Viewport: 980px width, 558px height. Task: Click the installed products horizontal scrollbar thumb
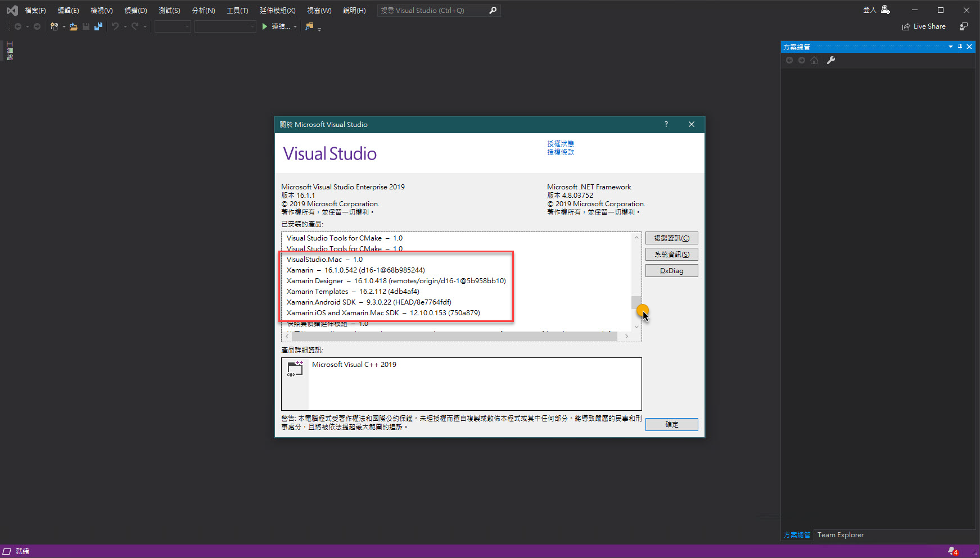coord(454,336)
